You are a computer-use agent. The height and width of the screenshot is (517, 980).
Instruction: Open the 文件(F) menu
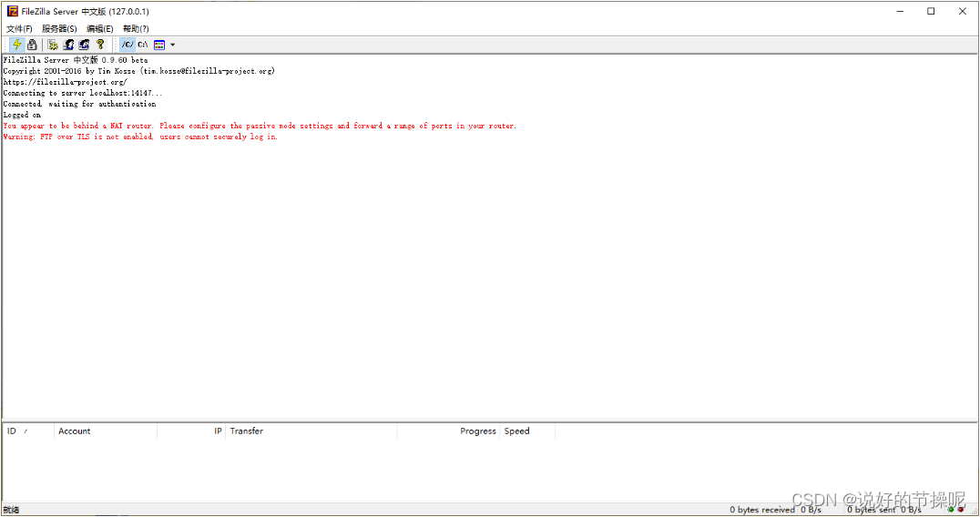[x=19, y=29]
